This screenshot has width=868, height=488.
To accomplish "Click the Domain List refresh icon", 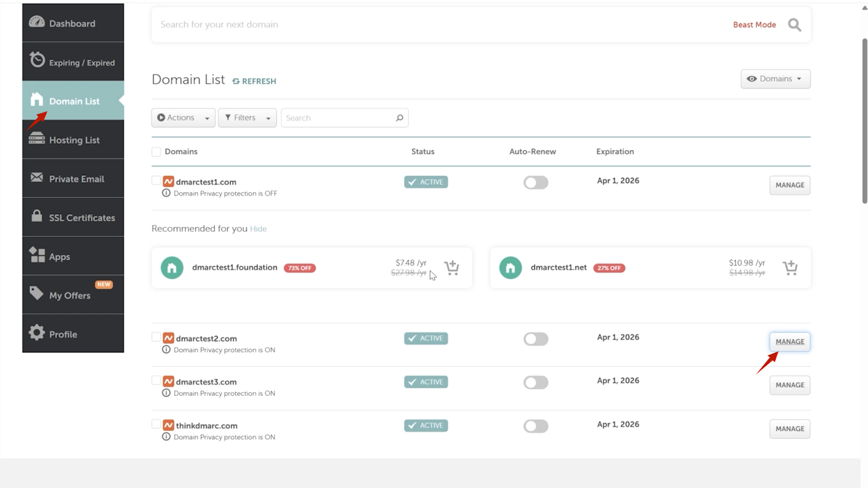I will pos(236,81).
